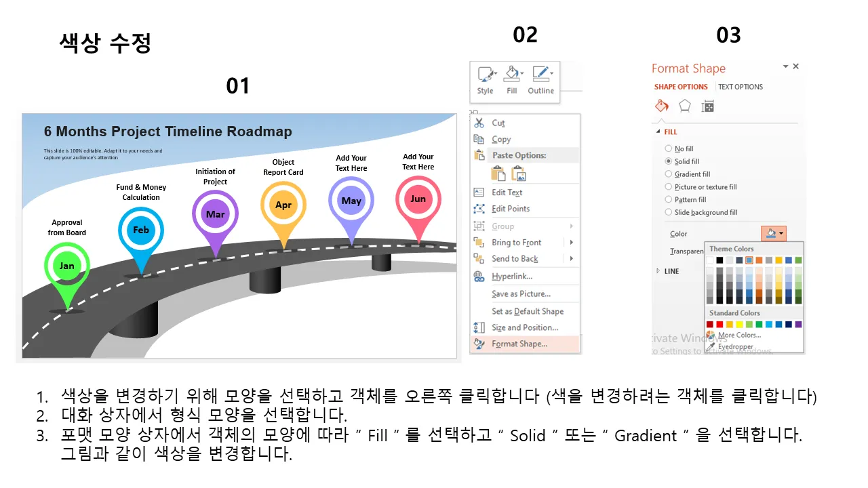Select the Fill & Line bucket icon
Image resolution: width=868 pixels, height=488 pixels.
[662, 106]
